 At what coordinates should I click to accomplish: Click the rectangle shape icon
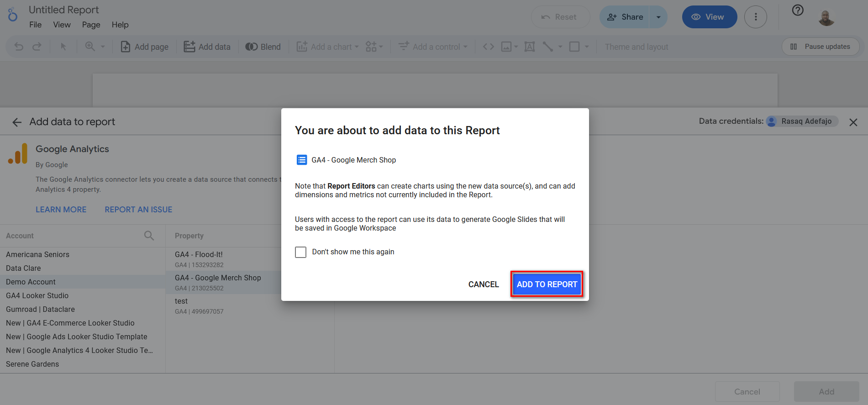(574, 47)
